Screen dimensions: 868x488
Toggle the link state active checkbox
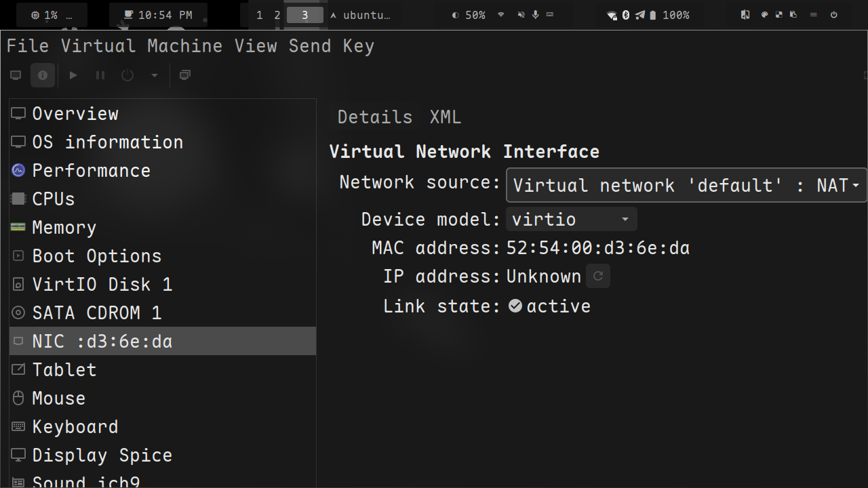tap(515, 306)
